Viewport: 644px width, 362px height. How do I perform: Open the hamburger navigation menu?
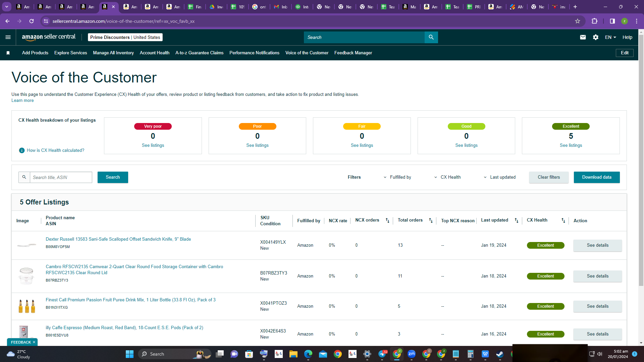(x=8, y=37)
